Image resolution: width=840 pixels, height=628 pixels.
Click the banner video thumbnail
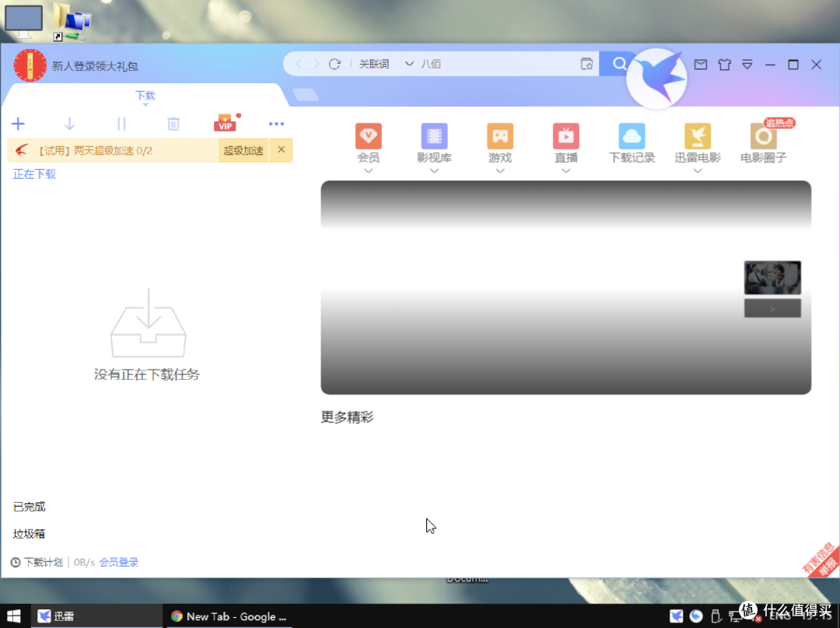[x=772, y=278]
